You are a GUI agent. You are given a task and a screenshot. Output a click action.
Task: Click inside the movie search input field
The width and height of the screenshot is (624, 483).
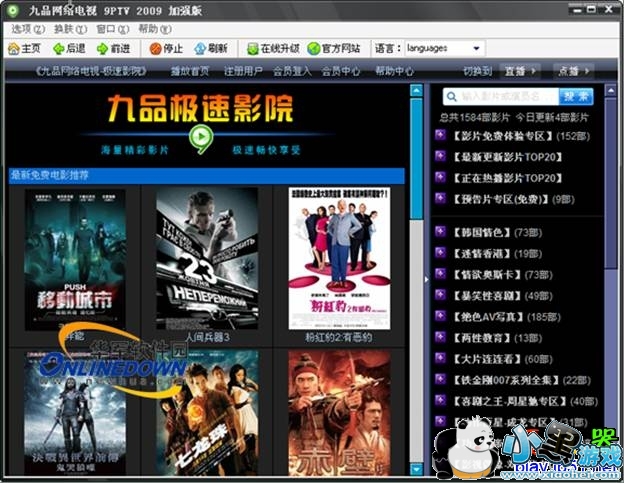[x=508, y=97]
